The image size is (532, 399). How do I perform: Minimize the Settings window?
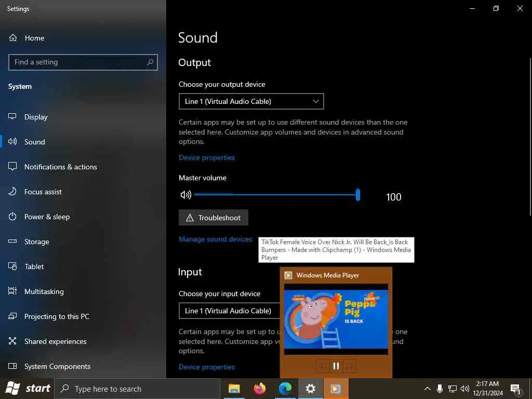pyautogui.click(x=472, y=8)
